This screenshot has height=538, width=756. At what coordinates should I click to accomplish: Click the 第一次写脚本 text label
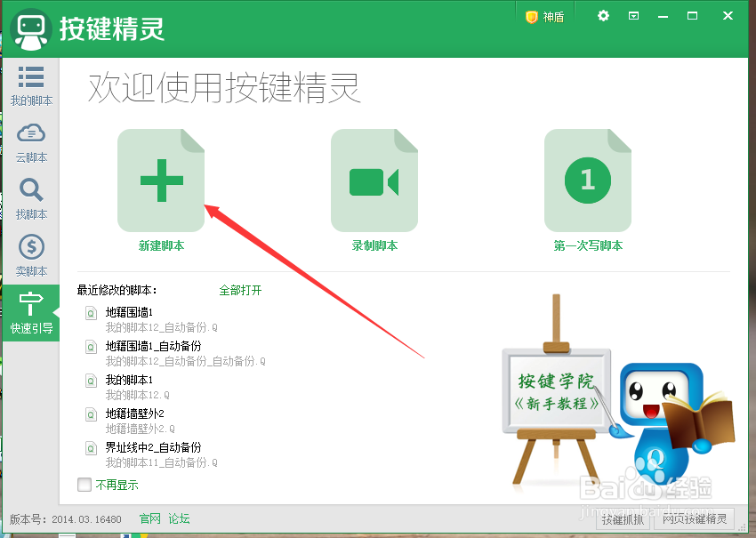pyautogui.click(x=588, y=245)
